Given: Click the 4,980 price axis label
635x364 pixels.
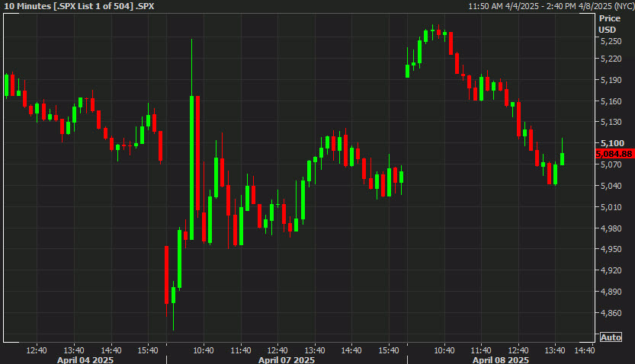Looking at the screenshot, I should click(611, 228).
